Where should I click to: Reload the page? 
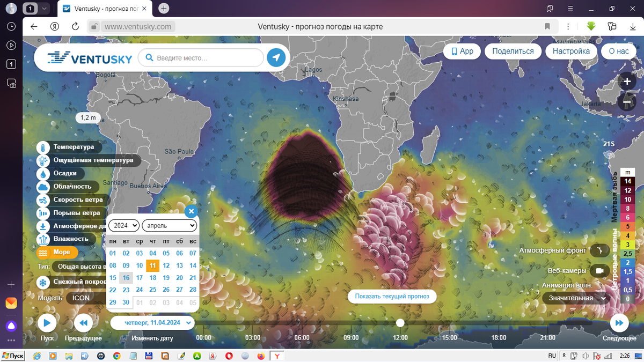(75, 26)
